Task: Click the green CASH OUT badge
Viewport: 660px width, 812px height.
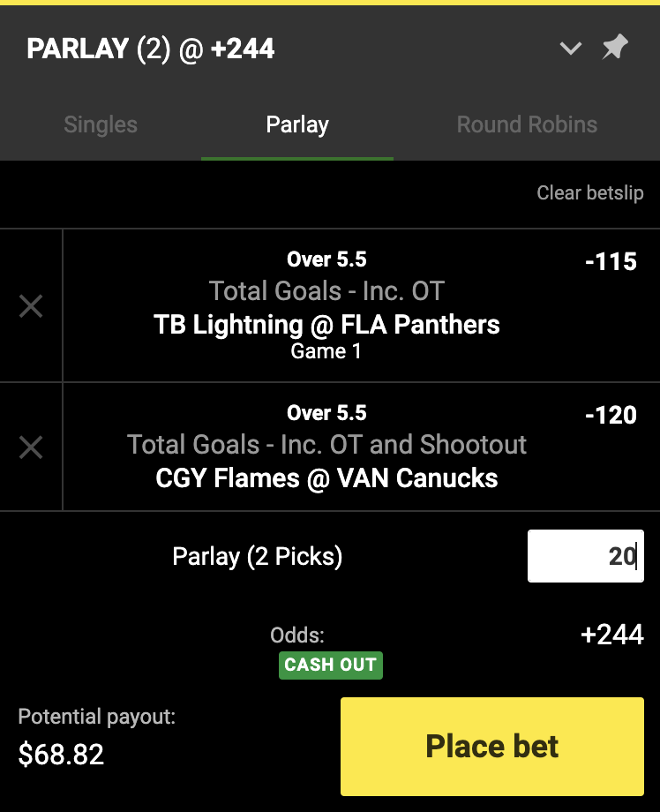Action: [331, 665]
